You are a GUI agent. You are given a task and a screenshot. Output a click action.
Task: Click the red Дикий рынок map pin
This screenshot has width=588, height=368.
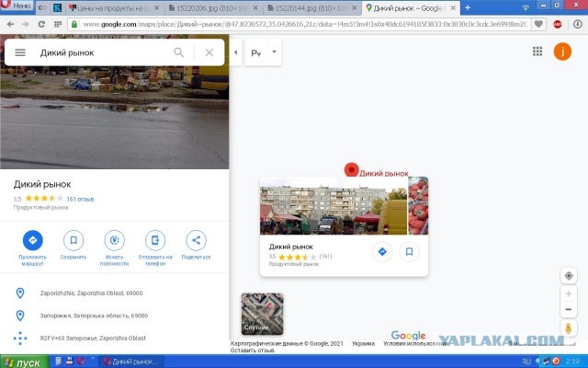click(x=351, y=169)
